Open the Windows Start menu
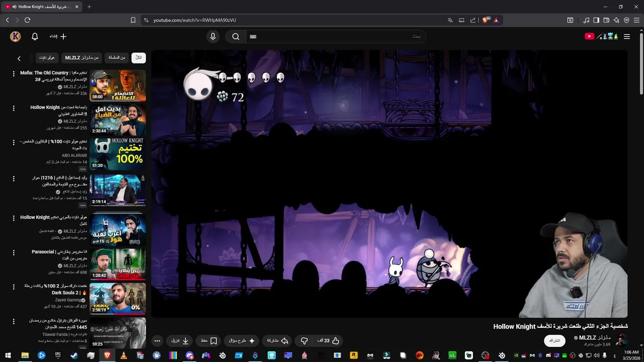 pos(8,355)
